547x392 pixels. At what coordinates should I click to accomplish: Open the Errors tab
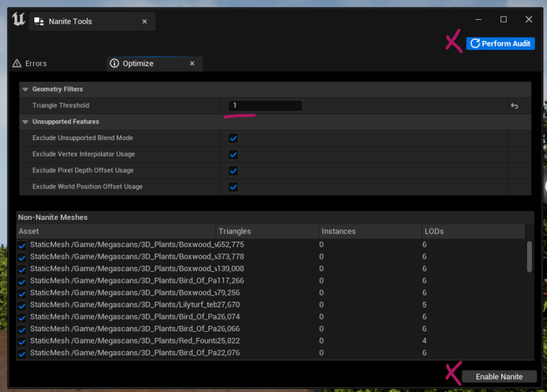click(29, 64)
